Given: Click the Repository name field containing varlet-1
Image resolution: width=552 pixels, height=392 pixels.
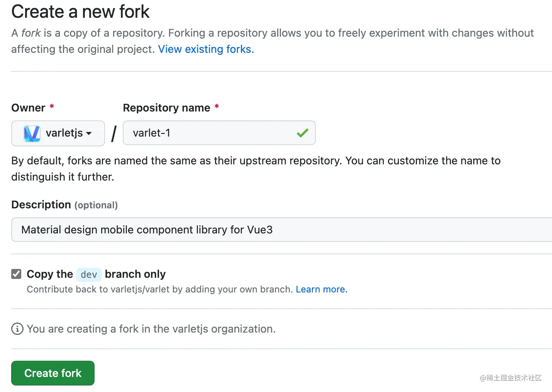Looking at the screenshot, I should point(219,133).
